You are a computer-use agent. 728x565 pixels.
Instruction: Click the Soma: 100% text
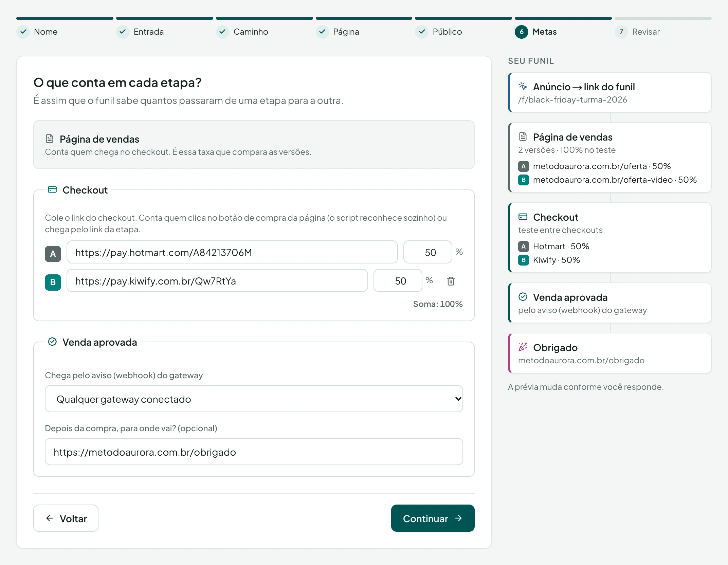click(x=438, y=304)
